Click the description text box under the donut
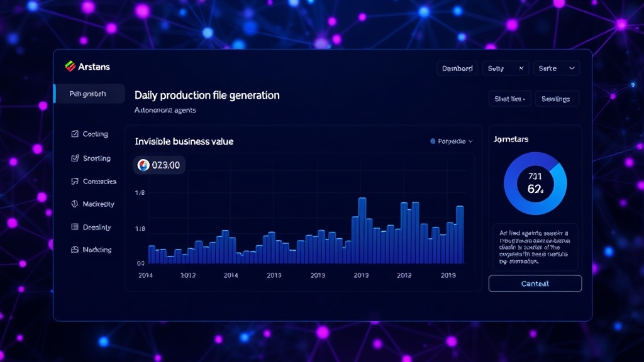This screenshot has width=644, height=362. click(535, 247)
